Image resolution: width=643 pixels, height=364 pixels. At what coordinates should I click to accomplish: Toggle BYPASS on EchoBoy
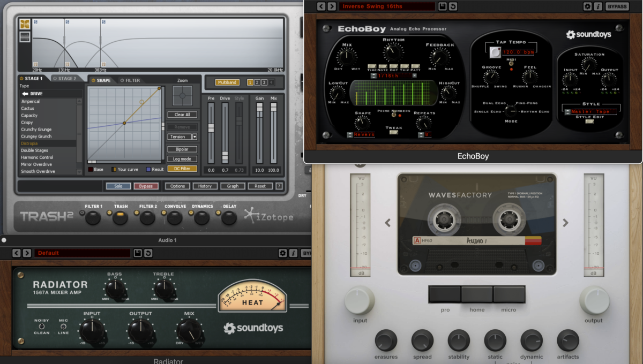(x=617, y=6)
